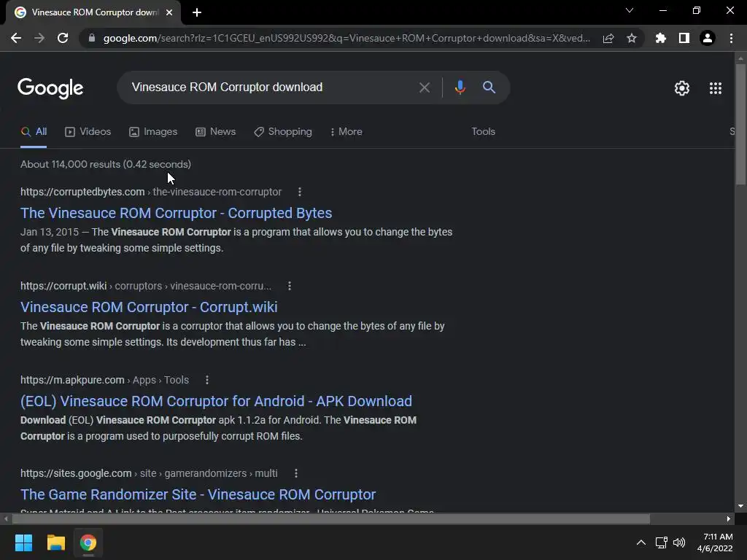Go to the Google logo homepage
The width and height of the screenshot is (747, 560).
[50, 88]
